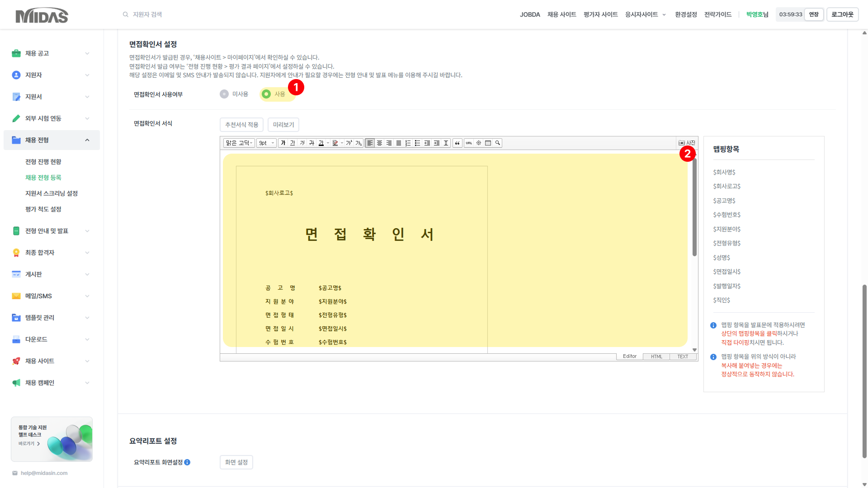Open 전형 진행 현황 in the sidebar
The image size is (868, 488).
click(x=43, y=162)
